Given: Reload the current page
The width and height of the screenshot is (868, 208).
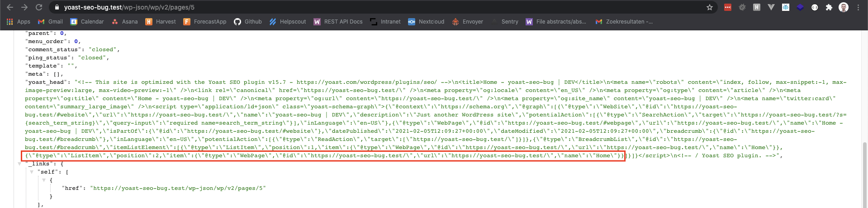Looking at the screenshot, I should [x=39, y=7].
